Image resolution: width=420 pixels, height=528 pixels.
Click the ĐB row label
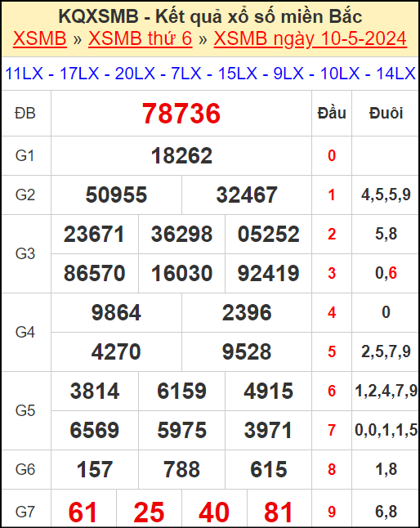tap(25, 113)
